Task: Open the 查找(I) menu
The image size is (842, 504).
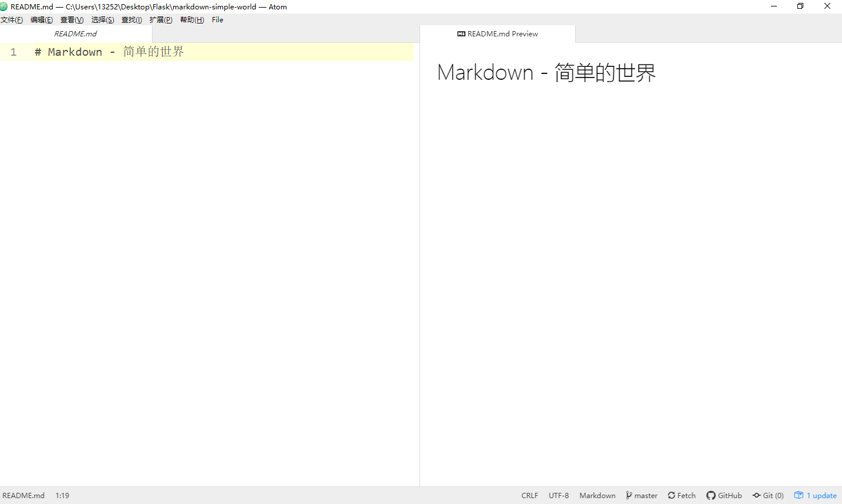Action: click(x=132, y=20)
